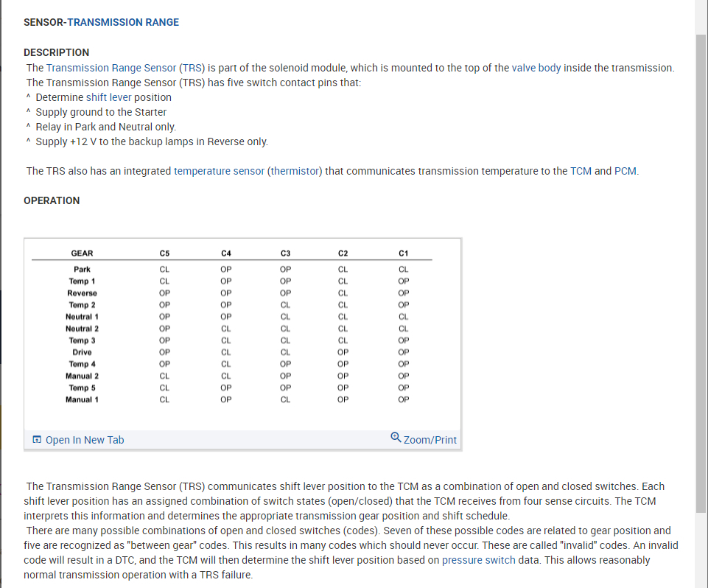Open the temperature sensor link

pyautogui.click(x=219, y=171)
